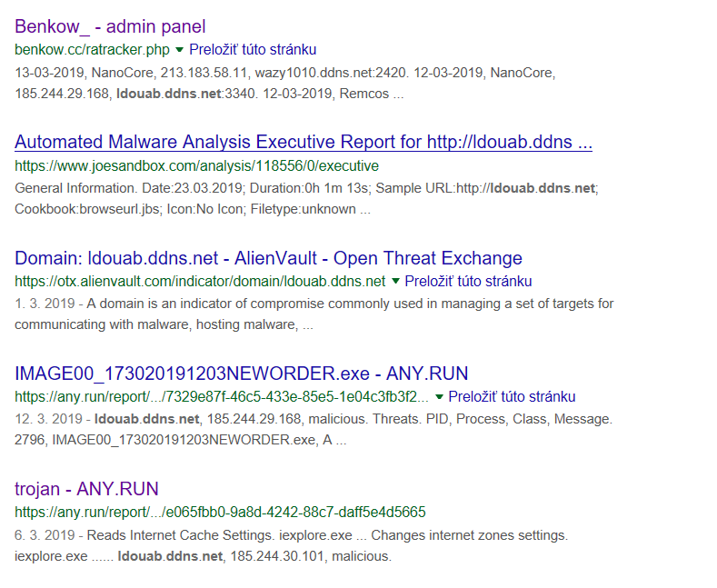Click 'Preložiť túto stránku' beside any.run URL
The image size is (717, 588).
pos(512,396)
